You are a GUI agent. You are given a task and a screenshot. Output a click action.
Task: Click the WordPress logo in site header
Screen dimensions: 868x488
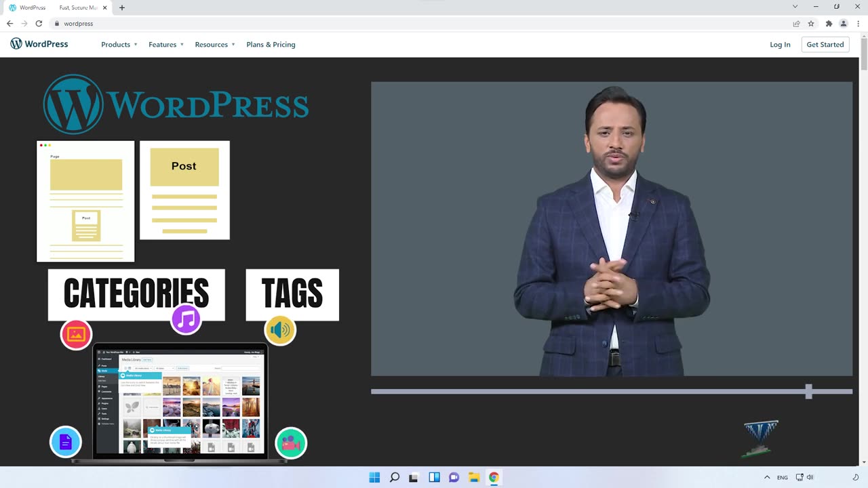(x=39, y=44)
